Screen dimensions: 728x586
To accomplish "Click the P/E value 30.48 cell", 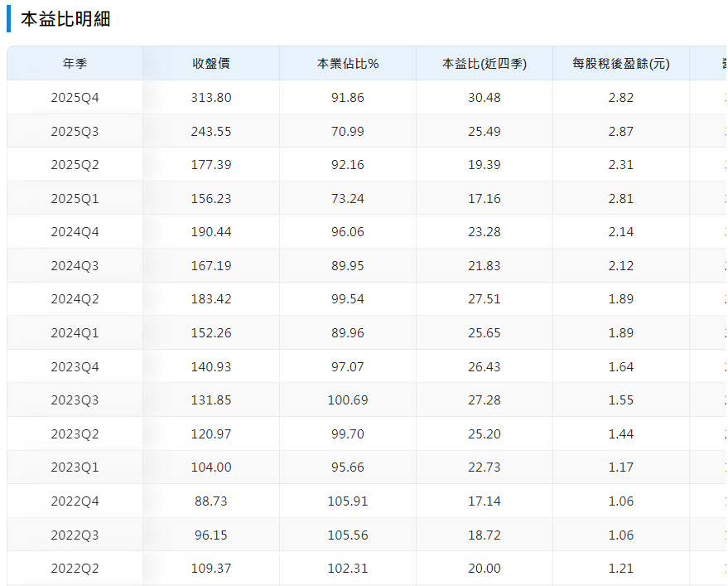I will 484,96.
